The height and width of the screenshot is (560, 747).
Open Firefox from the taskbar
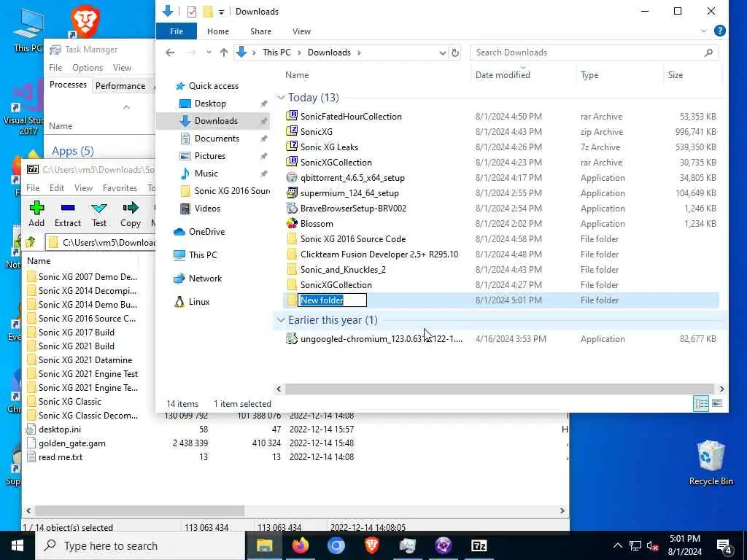pos(301,545)
